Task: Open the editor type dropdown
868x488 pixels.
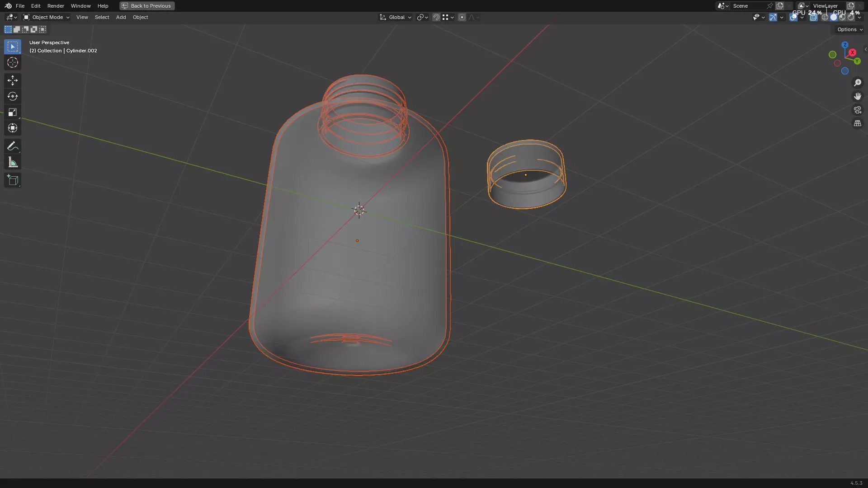Action: pyautogui.click(x=11, y=17)
